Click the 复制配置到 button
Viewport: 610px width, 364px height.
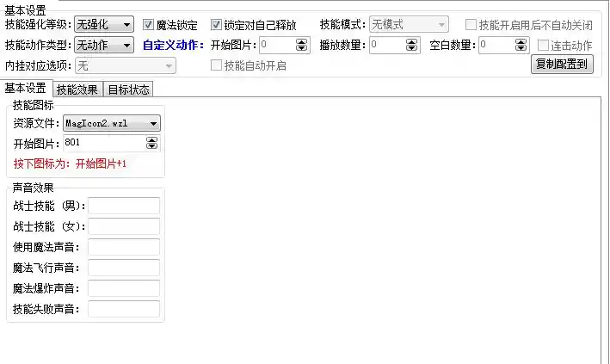coord(562,65)
